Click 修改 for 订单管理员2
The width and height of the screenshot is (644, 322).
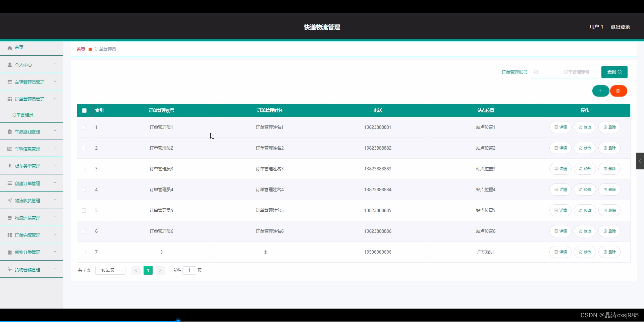pos(585,148)
